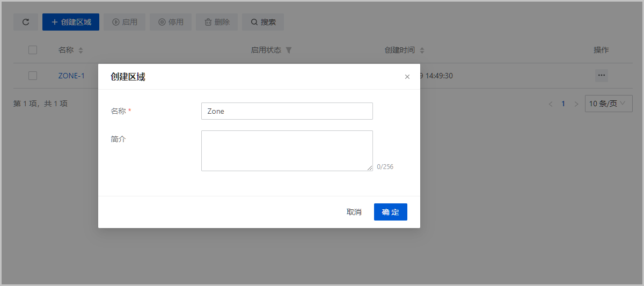Click the 删除 delete button
Screen dimensions: 644x286
point(217,22)
